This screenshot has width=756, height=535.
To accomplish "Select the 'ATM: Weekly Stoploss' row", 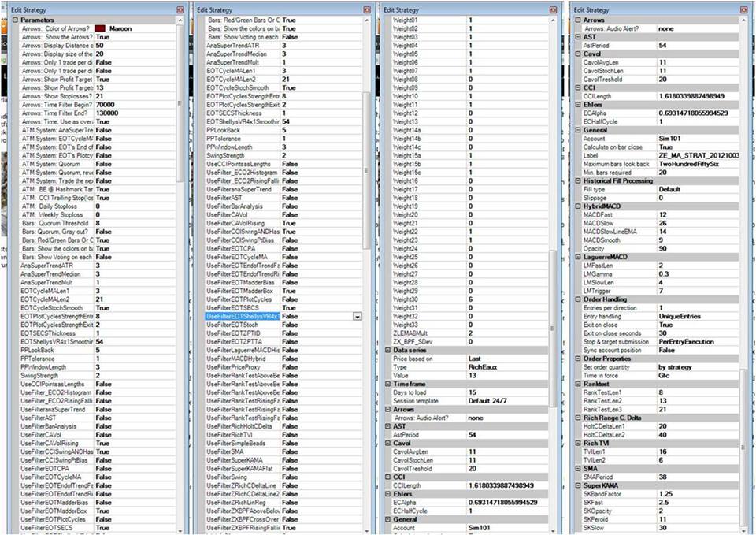I will (98, 214).
